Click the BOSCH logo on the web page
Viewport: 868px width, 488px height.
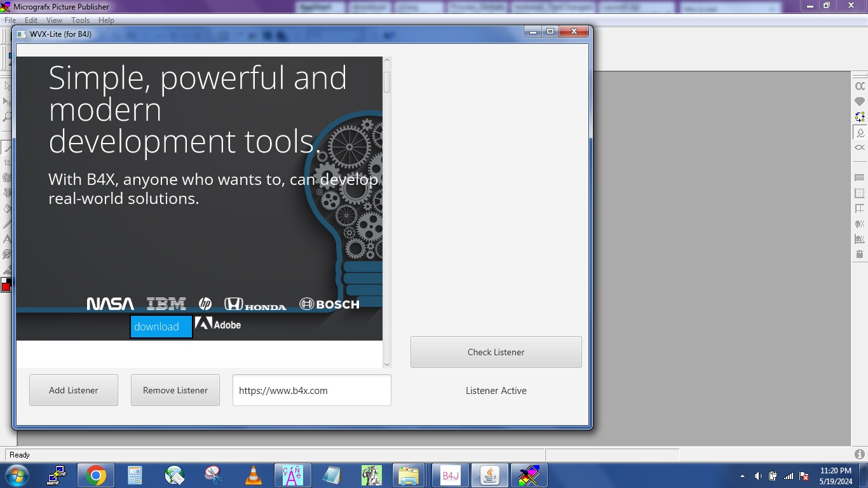(330, 304)
